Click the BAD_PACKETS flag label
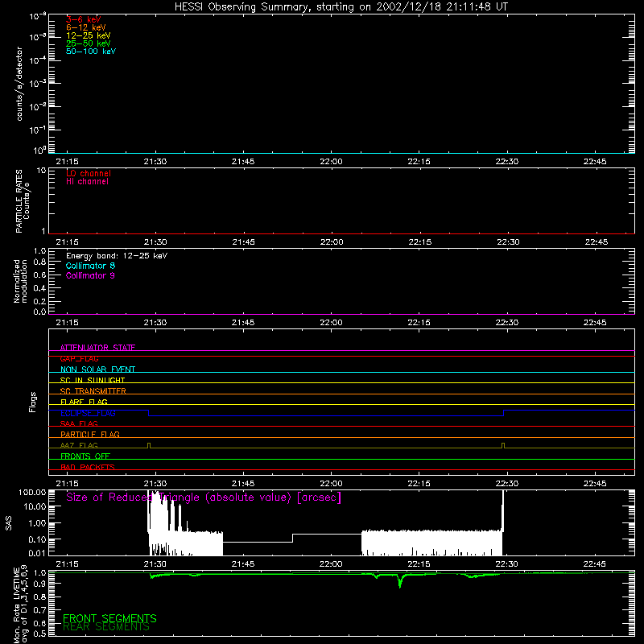Viewport: 644px width, 644px height. coord(88,467)
